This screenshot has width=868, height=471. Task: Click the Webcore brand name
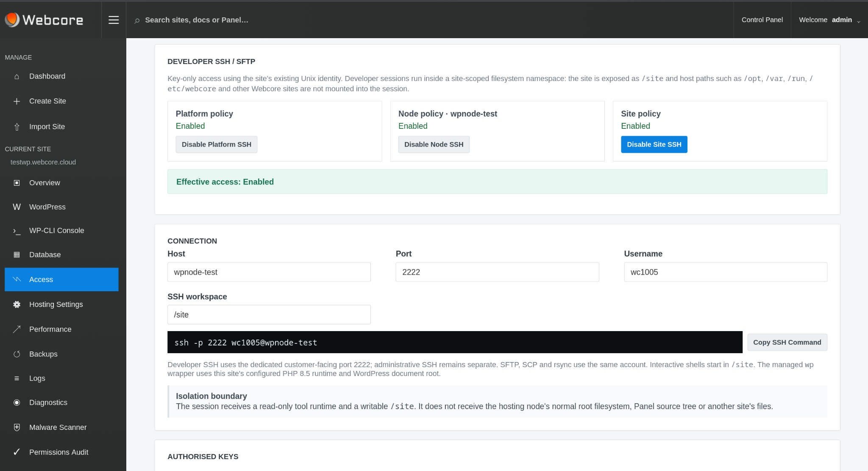(53, 20)
